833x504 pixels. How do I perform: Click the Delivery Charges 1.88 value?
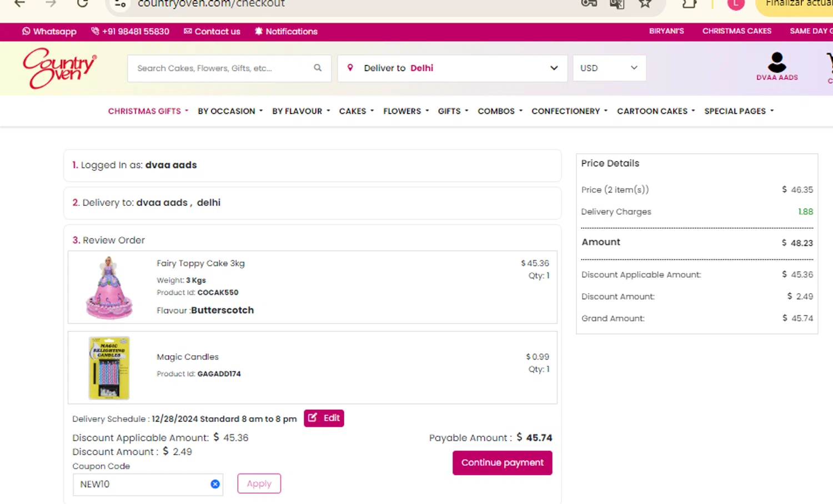[805, 211]
